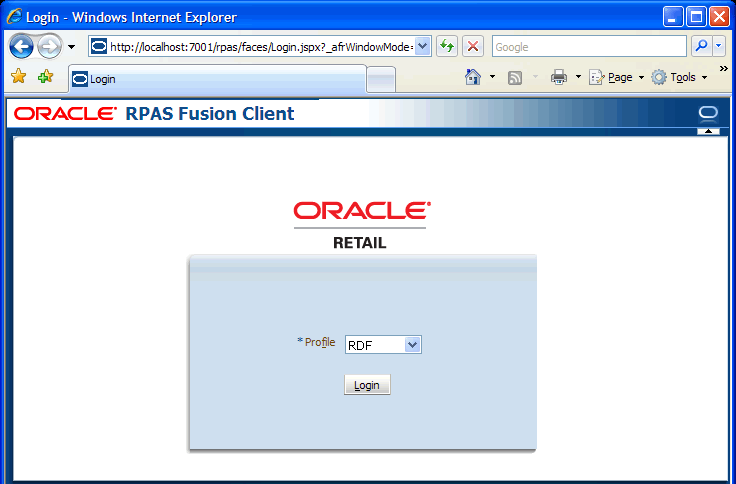Stop loading with the red X icon
This screenshot has width=736, height=484.
(473, 46)
